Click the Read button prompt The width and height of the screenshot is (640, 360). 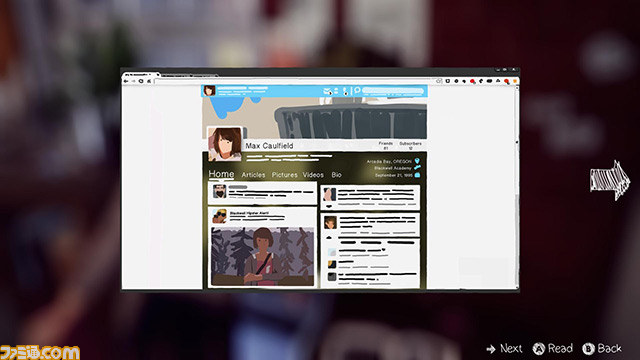[x=553, y=349]
